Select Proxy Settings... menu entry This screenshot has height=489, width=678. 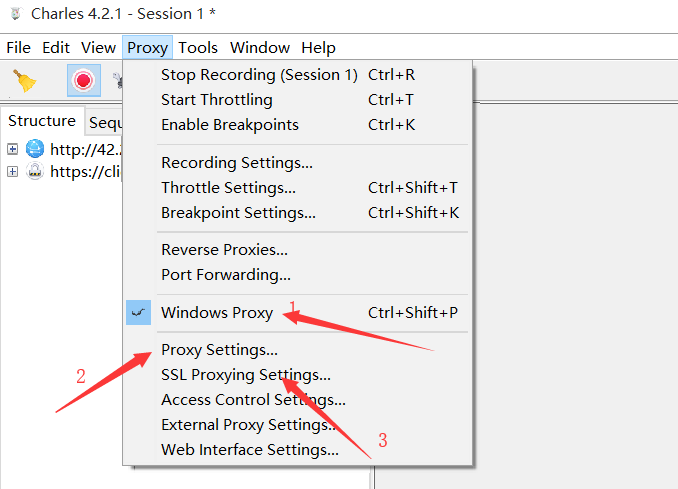coord(219,350)
